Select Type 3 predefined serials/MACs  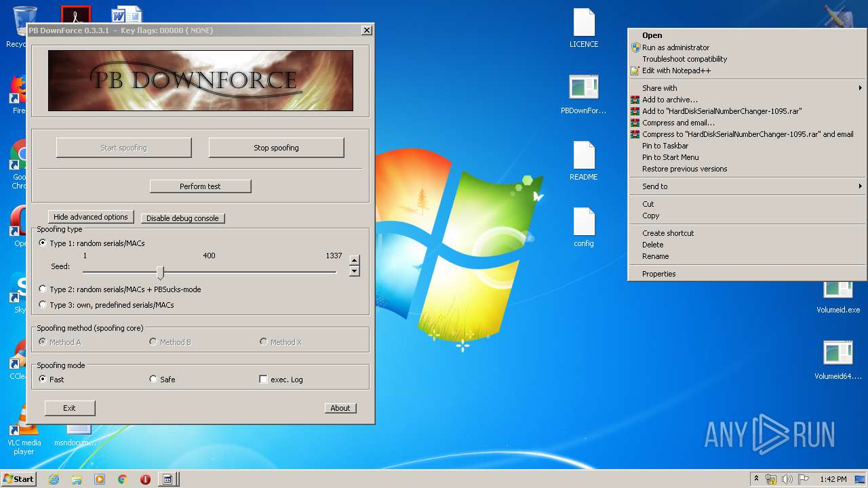pos(106,305)
